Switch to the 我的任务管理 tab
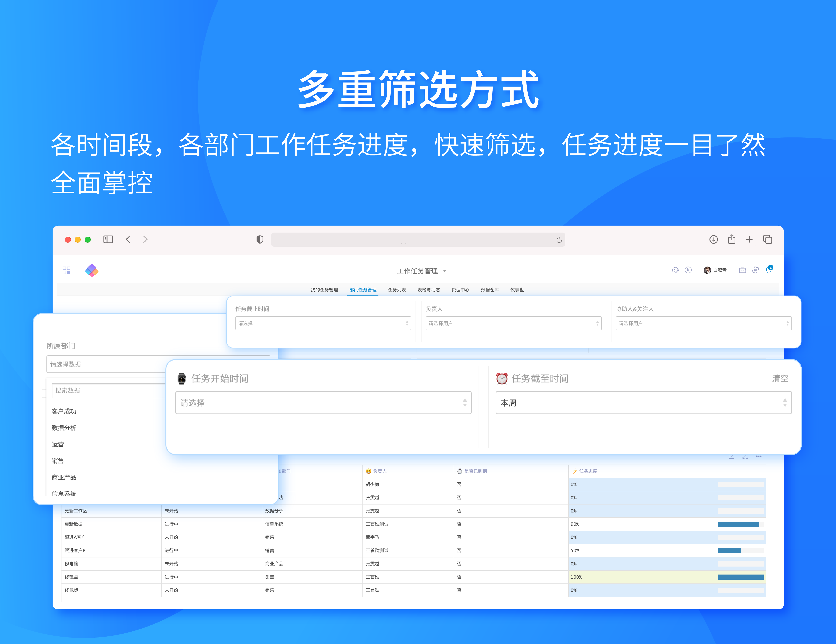The width and height of the screenshot is (836, 644). pos(324,290)
